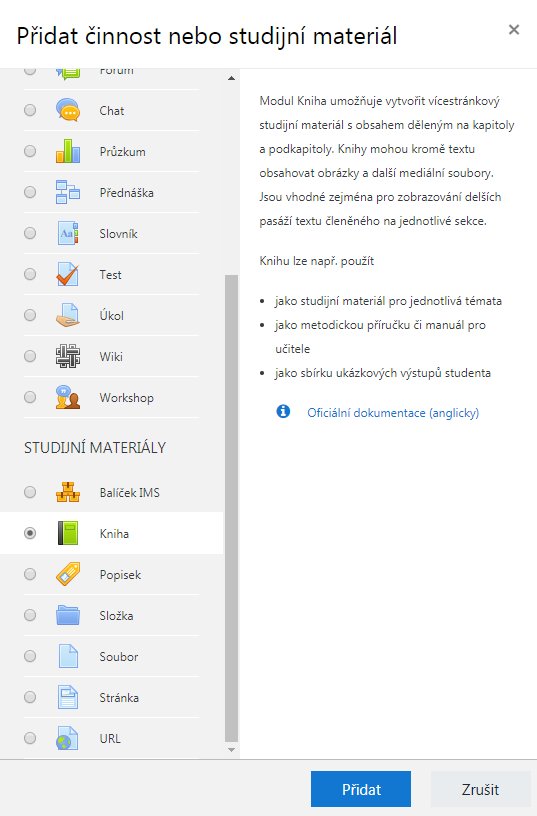Image resolution: width=537 pixels, height=816 pixels.
Task: Click the Přednáška lesson icon
Action: pyautogui.click(x=68, y=192)
